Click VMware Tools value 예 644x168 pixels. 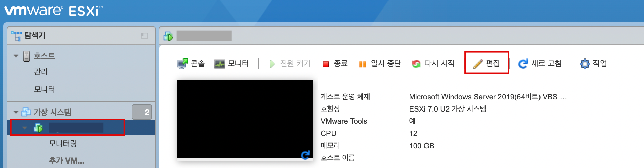click(412, 121)
